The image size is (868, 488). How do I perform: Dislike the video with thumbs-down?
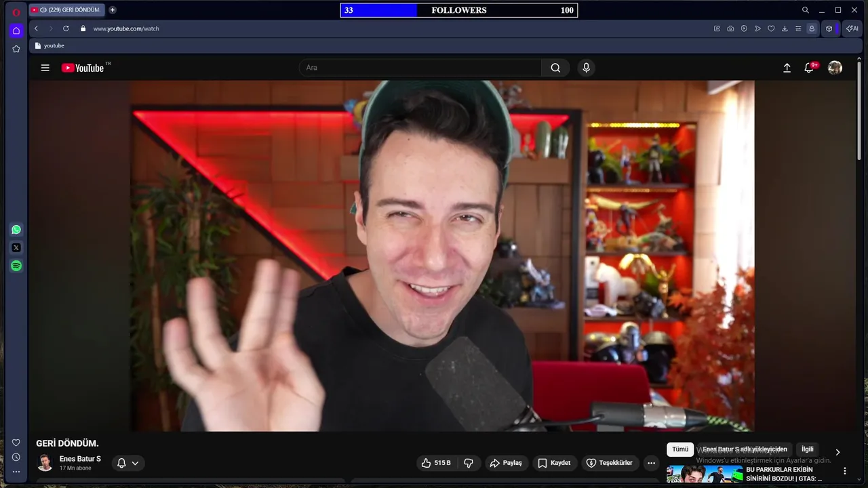(x=469, y=463)
